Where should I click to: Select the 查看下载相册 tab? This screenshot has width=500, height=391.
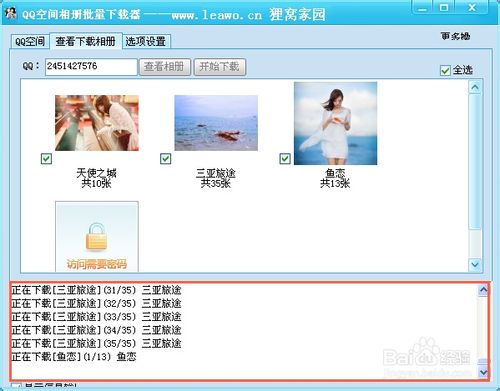pos(86,41)
